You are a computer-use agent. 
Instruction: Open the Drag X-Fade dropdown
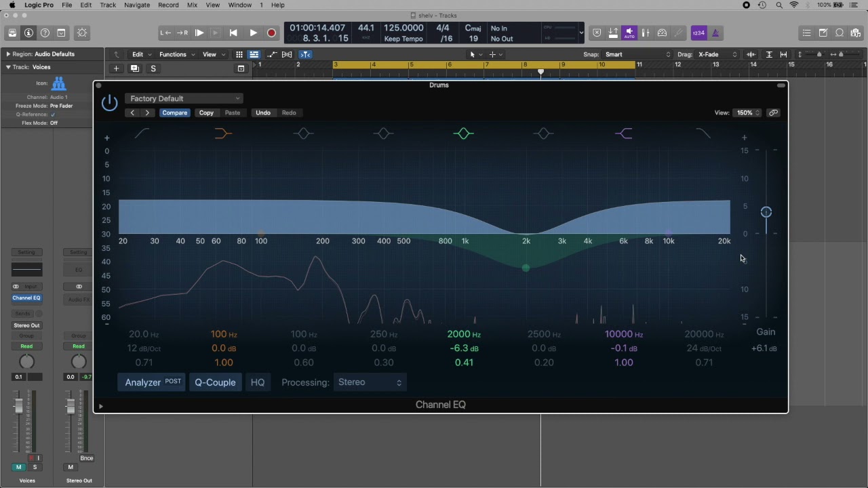[x=717, y=54]
